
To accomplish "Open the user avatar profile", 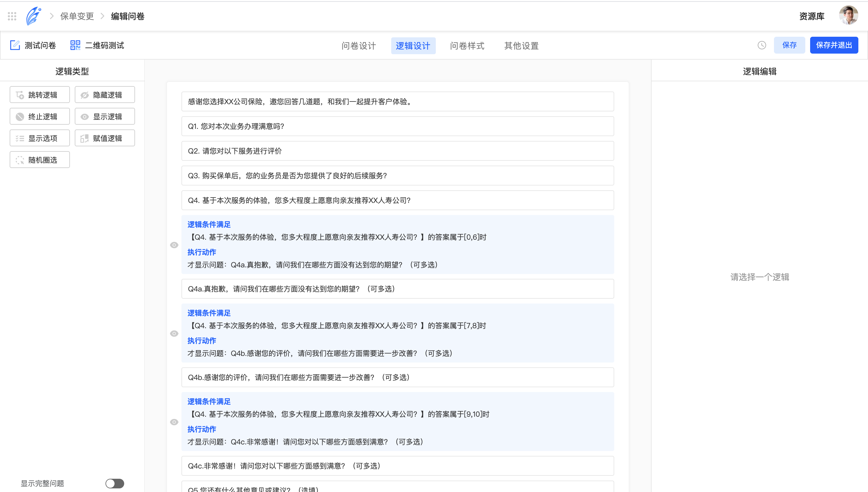I will 848,15.
